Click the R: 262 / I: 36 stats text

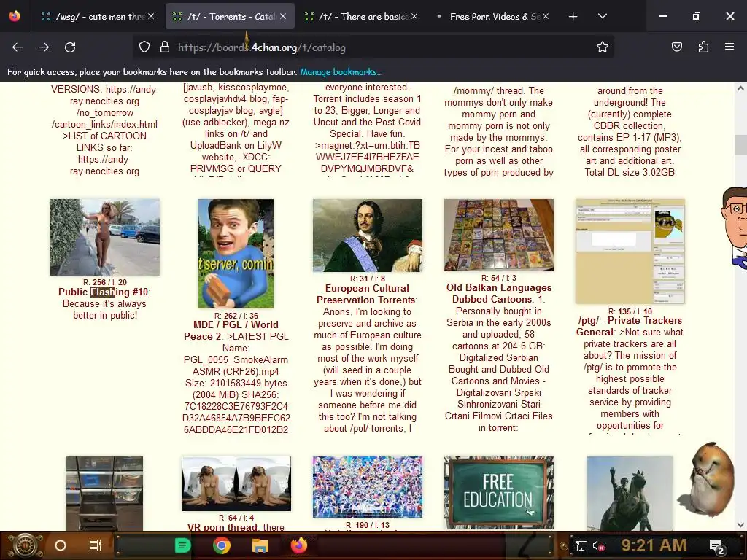(236, 316)
